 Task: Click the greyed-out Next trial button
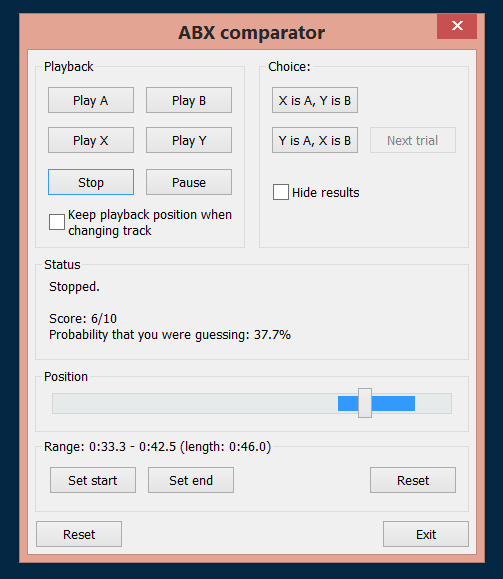point(413,140)
